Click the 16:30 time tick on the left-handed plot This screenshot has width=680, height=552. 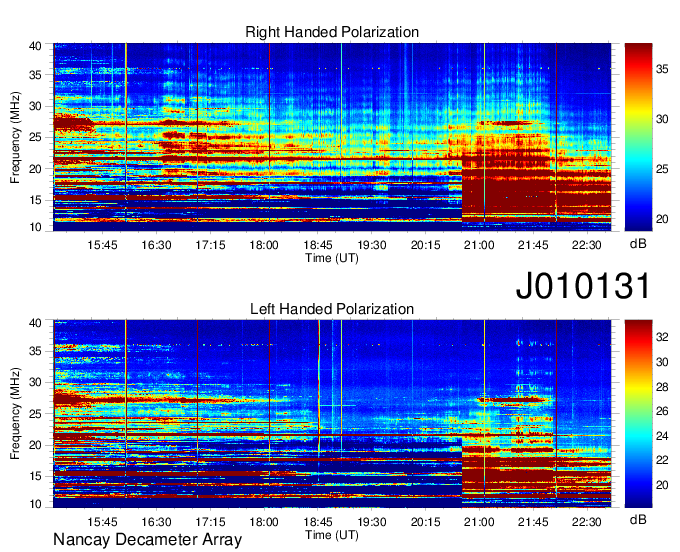(156, 522)
